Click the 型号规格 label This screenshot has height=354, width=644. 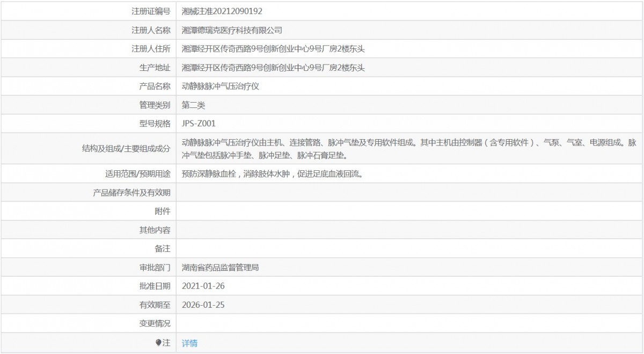coord(155,124)
